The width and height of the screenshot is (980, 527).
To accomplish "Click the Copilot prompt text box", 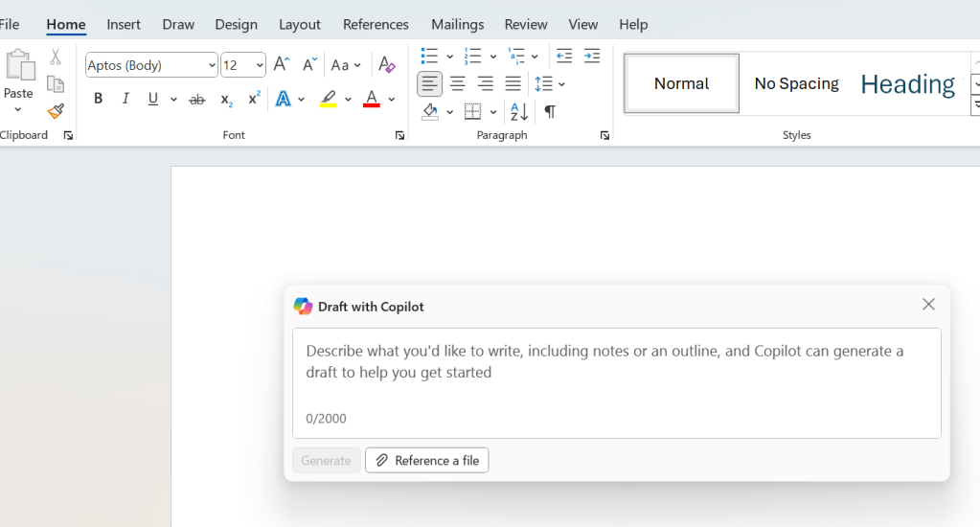I will click(617, 383).
